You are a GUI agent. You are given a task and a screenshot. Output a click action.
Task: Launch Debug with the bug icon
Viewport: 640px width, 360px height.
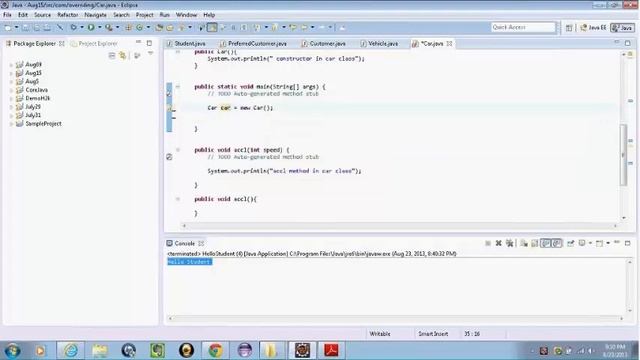click(73, 27)
